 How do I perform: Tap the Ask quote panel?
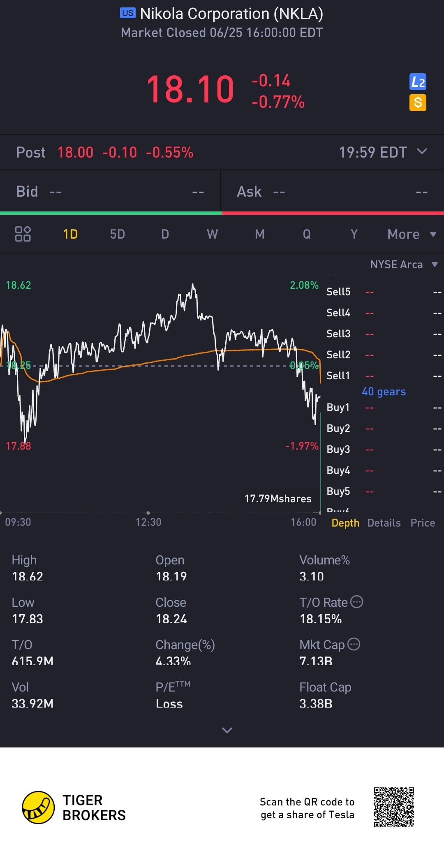pos(333,191)
